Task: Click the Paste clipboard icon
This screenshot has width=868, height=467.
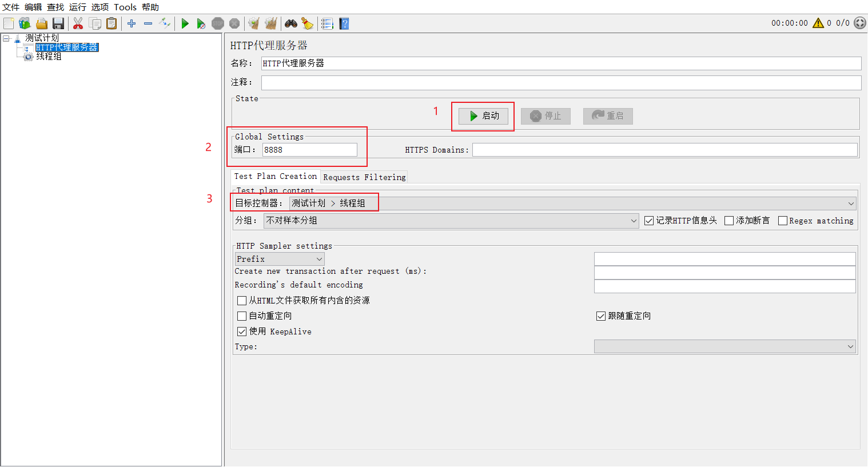Action: pyautogui.click(x=112, y=23)
